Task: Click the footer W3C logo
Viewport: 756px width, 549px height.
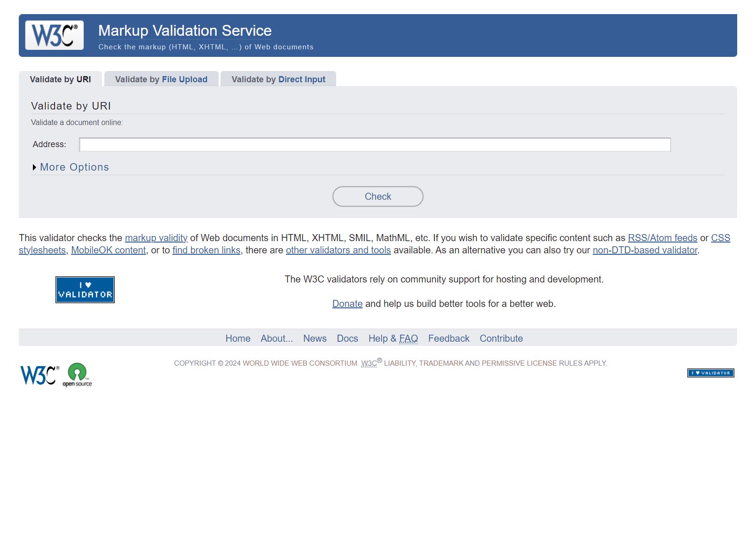Action: coord(40,375)
